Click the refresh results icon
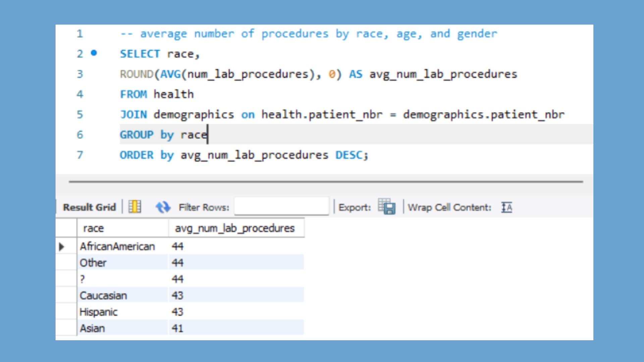 [163, 207]
